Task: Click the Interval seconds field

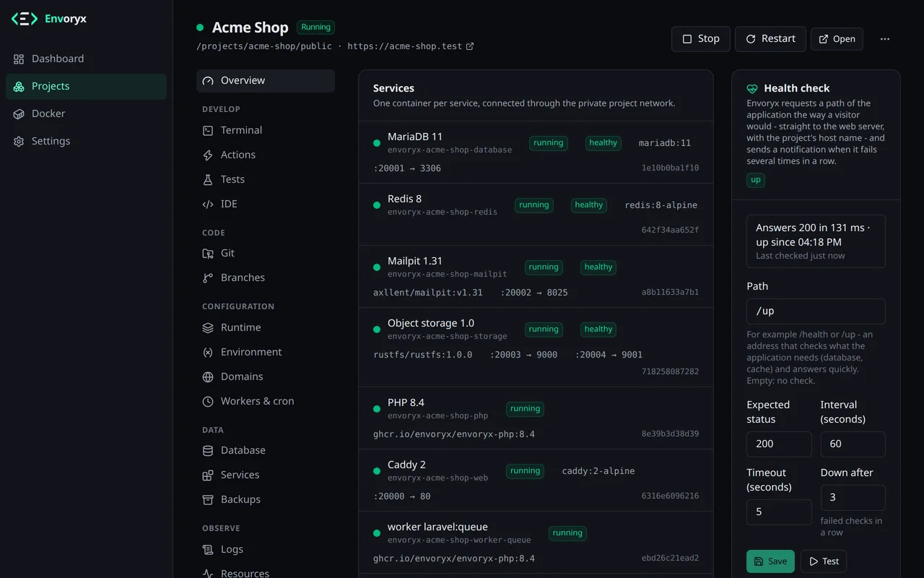Action: point(853,444)
